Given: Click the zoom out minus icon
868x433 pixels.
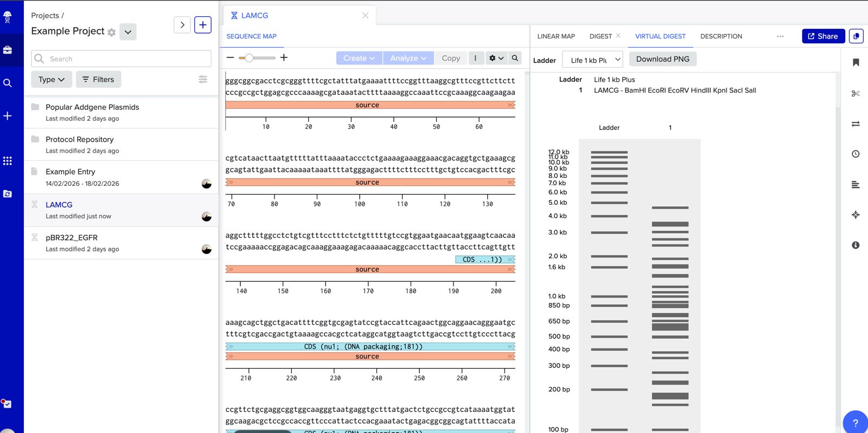Looking at the screenshot, I should tap(231, 57).
